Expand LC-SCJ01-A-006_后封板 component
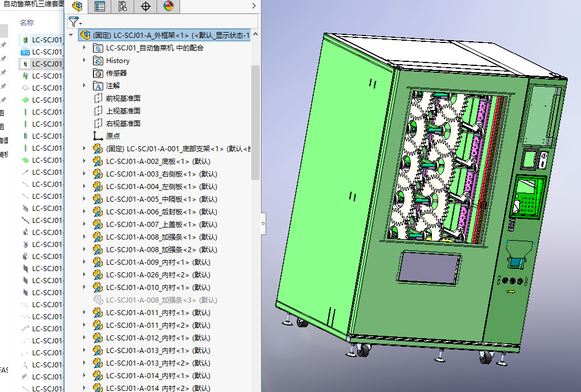 84,211
